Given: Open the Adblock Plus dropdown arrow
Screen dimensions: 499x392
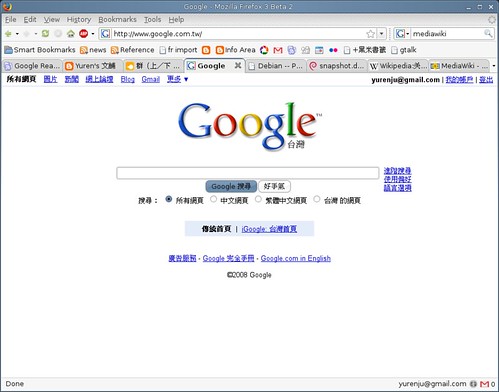Looking at the screenshot, I should point(93,34).
